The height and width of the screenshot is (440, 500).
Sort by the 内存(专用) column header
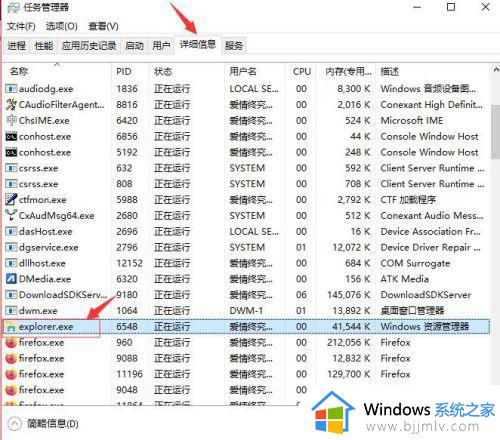pos(346,71)
